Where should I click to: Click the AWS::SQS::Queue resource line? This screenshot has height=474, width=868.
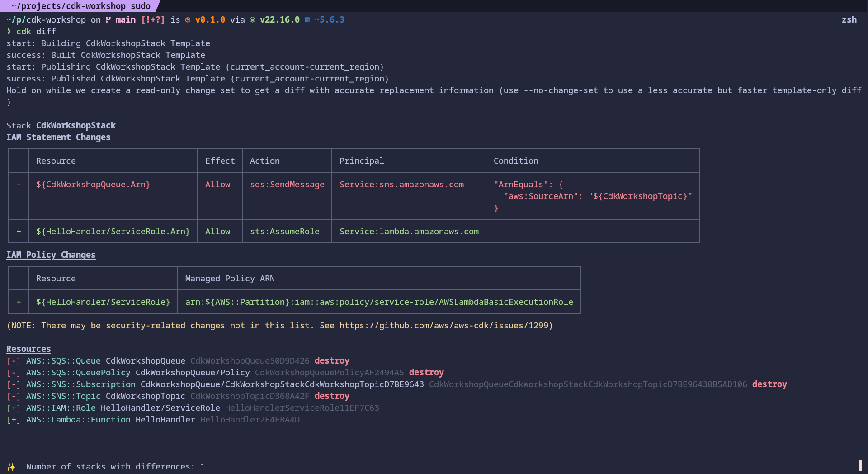click(178, 361)
